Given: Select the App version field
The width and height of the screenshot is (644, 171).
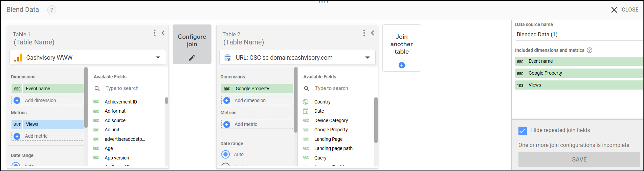Looking at the screenshot, I should [117, 158].
